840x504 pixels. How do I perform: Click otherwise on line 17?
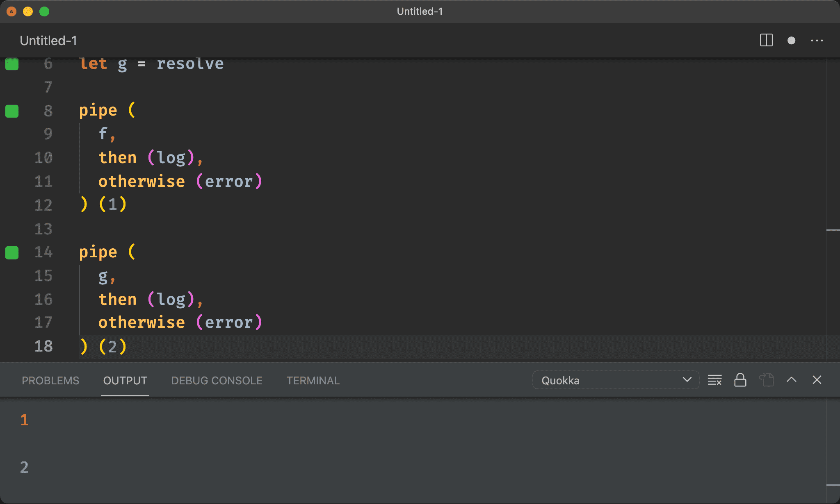point(142,323)
